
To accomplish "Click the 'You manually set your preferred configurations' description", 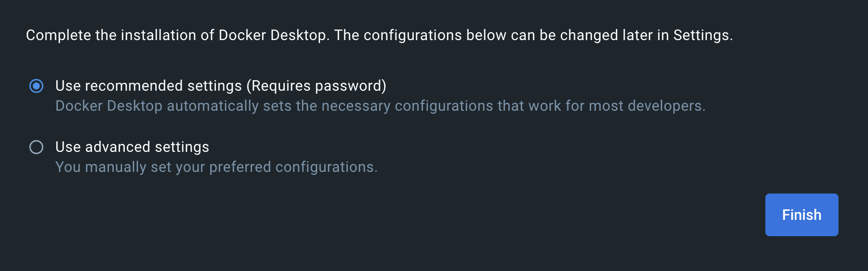I will point(216,167).
